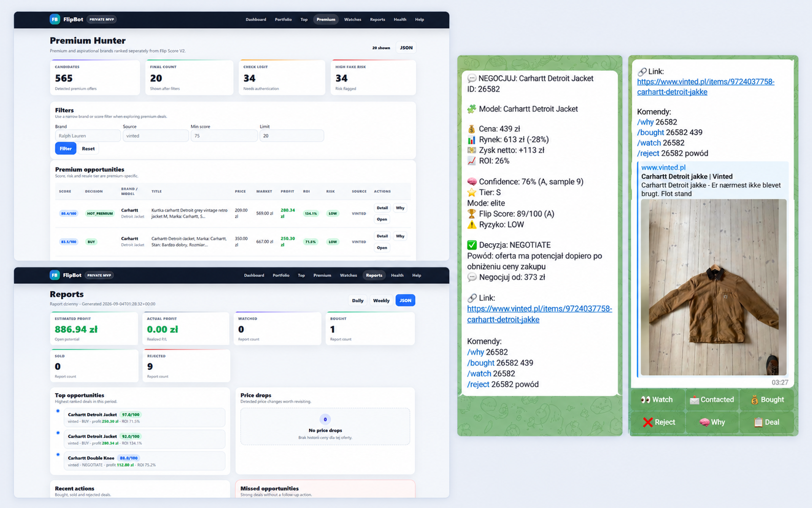Click the HOT_PREMIUM decision badge
The width and height of the screenshot is (812, 508).
pyautogui.click(x=100, y=214)
